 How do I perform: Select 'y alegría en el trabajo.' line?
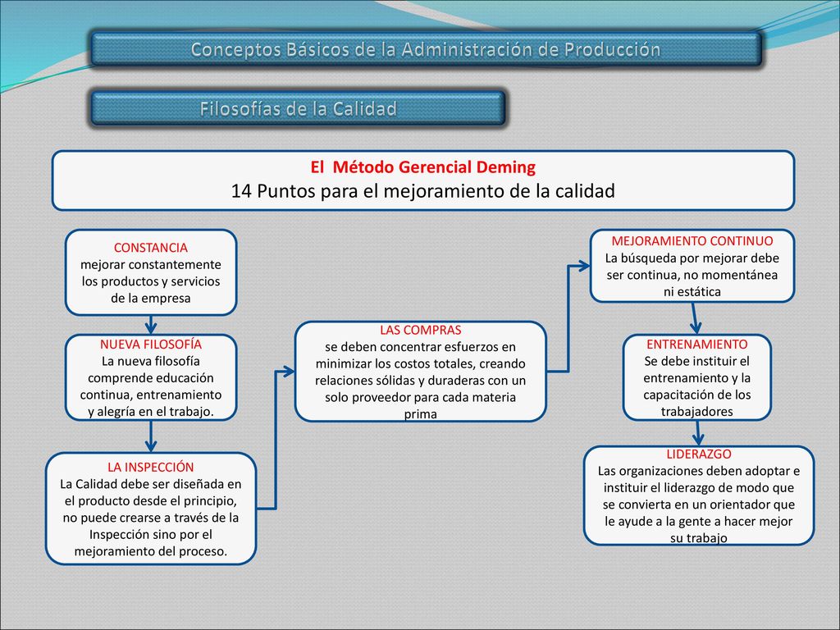(x=151, y=412)
